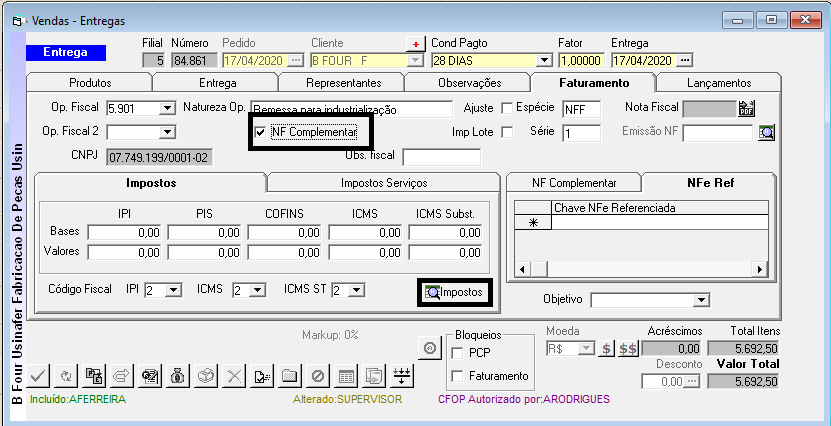This screenshot has width=831, height=426.
Task: Click the double dollar sign currency button
Action: (628, 348)
